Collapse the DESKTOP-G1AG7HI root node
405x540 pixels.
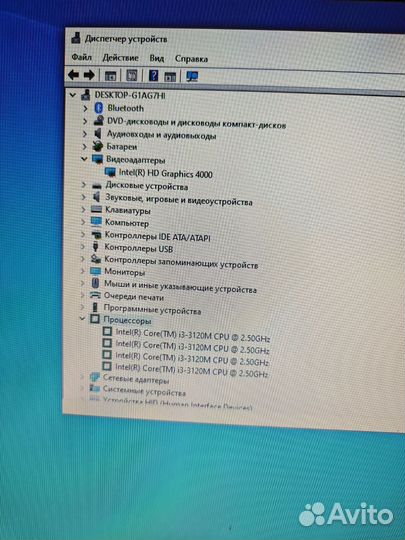pos(73,95)
